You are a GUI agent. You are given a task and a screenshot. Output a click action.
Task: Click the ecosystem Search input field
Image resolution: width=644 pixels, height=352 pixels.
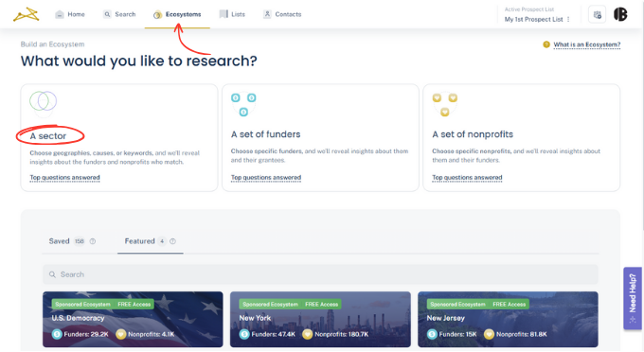coord(320,274)
